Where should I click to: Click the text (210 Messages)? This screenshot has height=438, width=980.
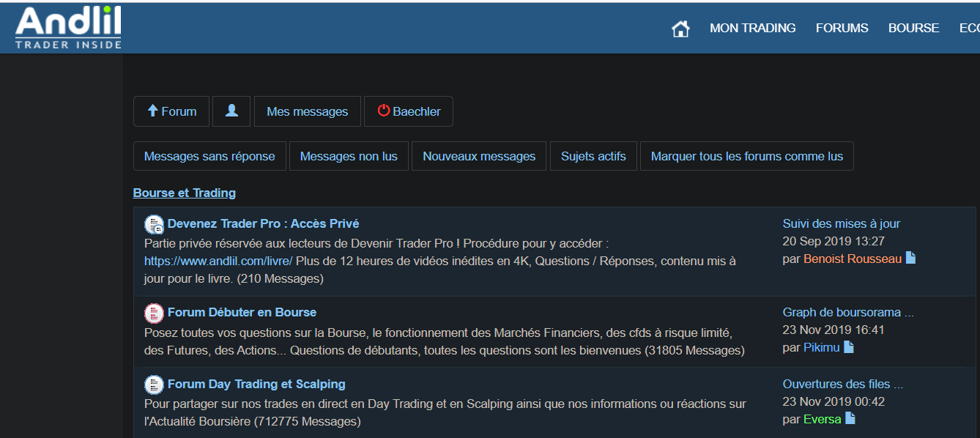click(x=281, y=278)
